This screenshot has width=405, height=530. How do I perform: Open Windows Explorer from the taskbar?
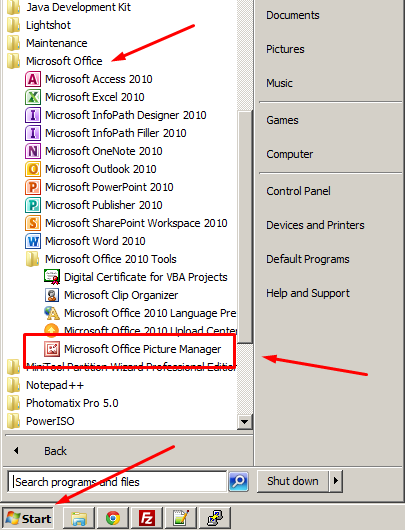tap(79, 518)
